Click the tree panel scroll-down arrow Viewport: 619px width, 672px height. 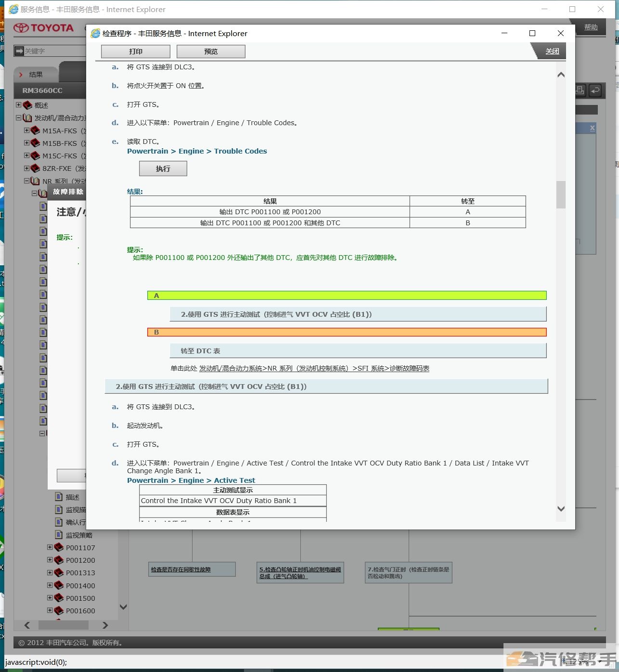click(x=123, y=607)
